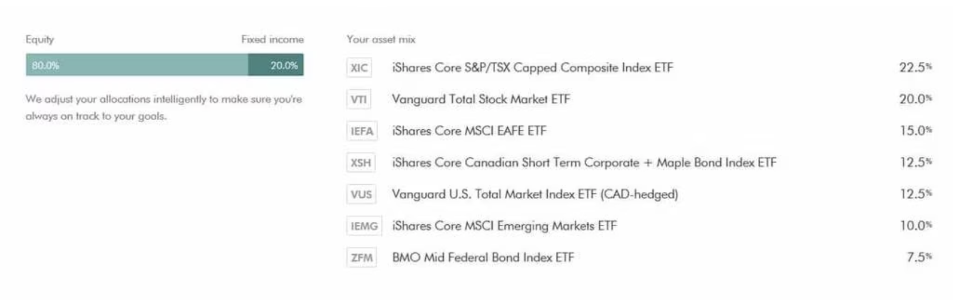Select BMO Mid Federal Bond Index ETF

click(x=483, y=257)
